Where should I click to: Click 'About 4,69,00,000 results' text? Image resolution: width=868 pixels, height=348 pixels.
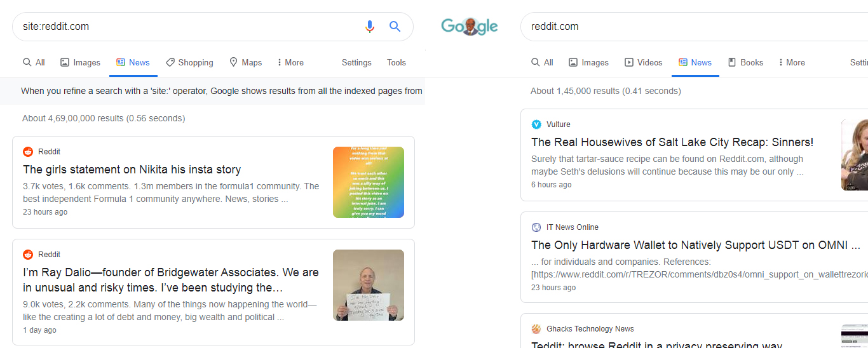pos(104,118)
